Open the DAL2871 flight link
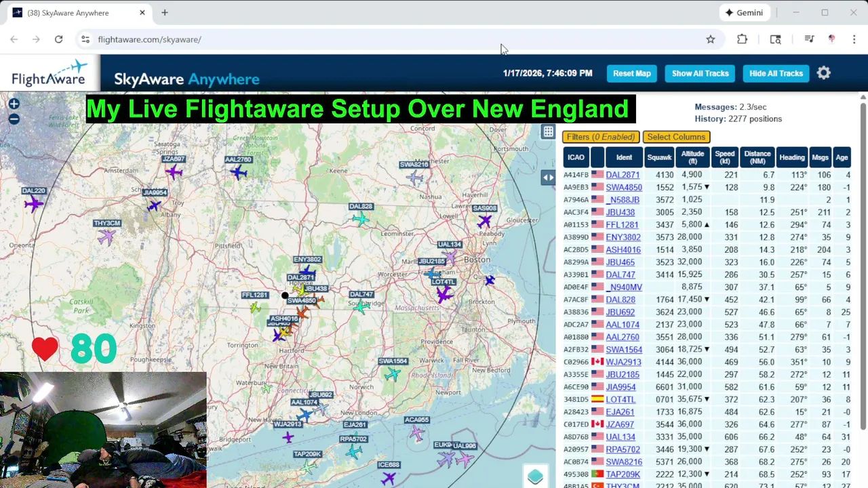Image resolution: width=868 pixels, height=488 pixels. (623, 175)
